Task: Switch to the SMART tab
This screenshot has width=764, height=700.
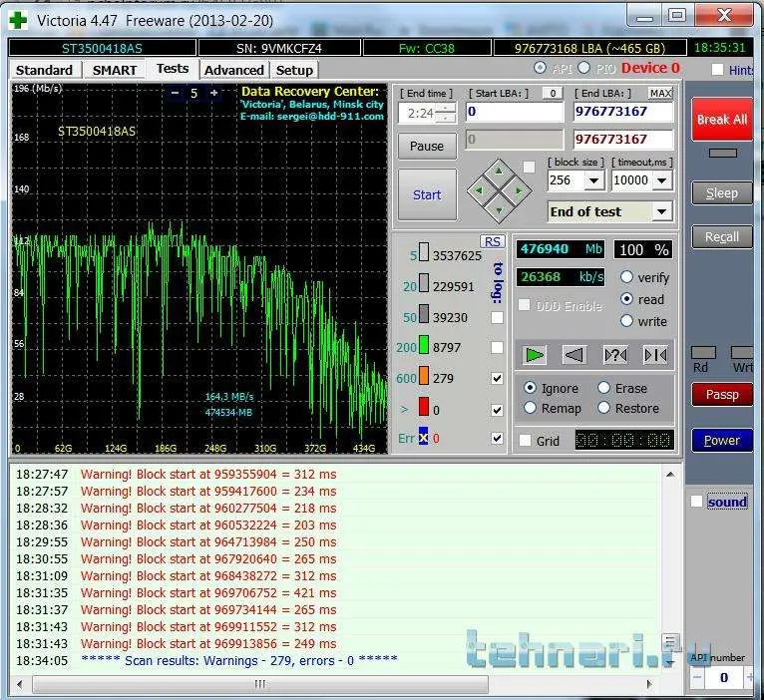Action: pos(115,70)
